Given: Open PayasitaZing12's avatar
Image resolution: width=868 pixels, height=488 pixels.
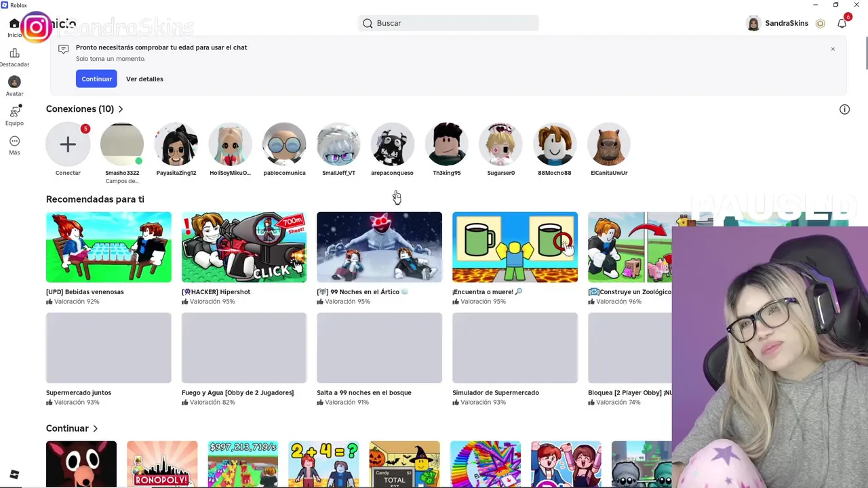Looking at the screenshot, I should [x=176, y=144].
